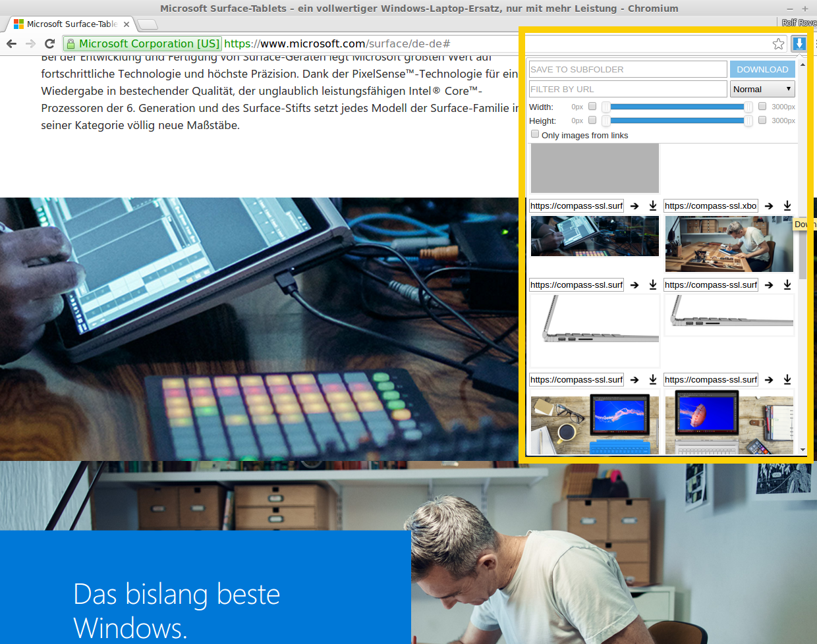
Task: Download the compass-ssl.xbo workbench image
Action: pyautogui.click(x=787, y=206)
